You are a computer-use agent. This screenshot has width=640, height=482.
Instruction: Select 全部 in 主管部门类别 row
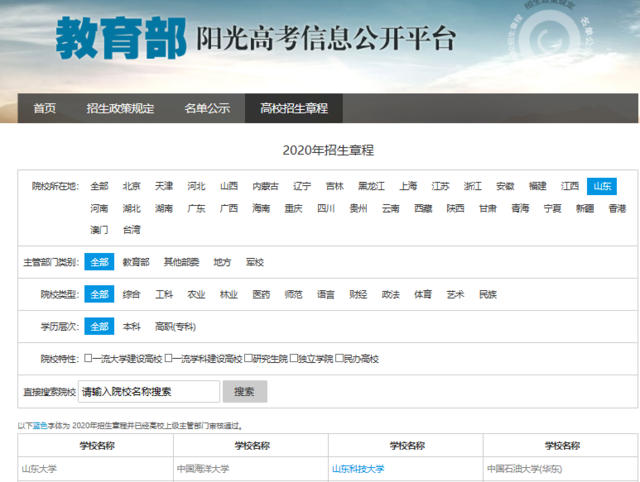(x=99, y=262)
